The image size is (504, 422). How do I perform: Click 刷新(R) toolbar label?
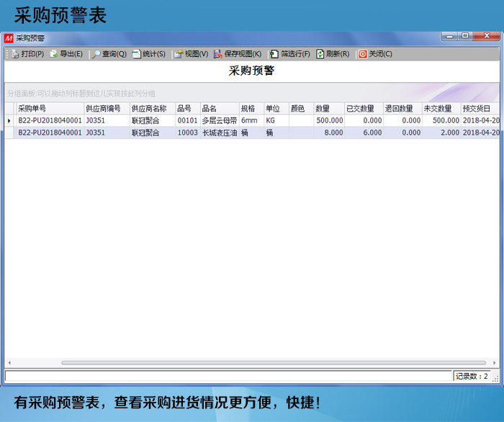click(338, 54)
